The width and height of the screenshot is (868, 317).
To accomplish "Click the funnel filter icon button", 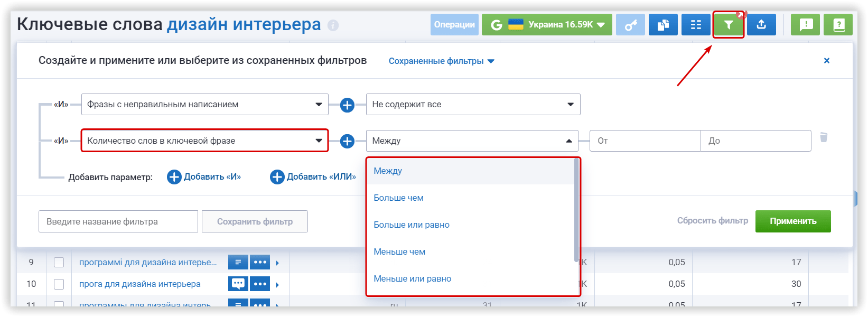I will pyautogui.click(x=729, y=25).
